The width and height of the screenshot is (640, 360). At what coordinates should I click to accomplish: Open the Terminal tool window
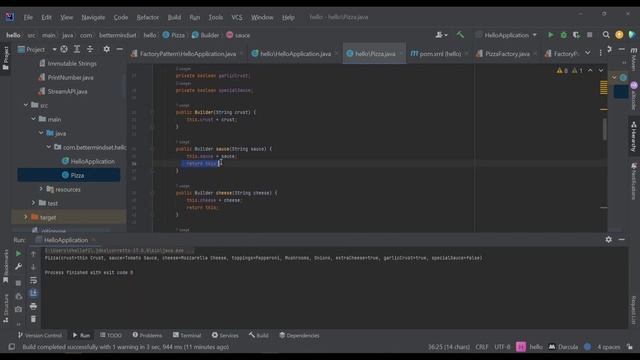[187, 335]
